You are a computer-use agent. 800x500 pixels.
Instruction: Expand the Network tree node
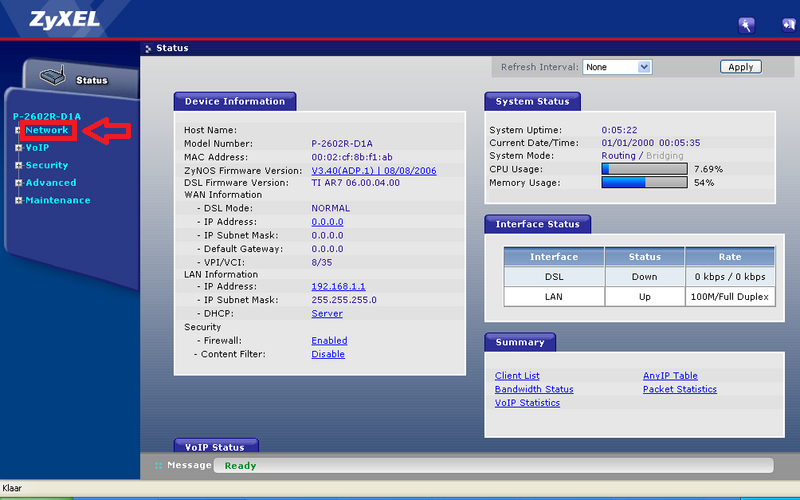tap(18, 131)
